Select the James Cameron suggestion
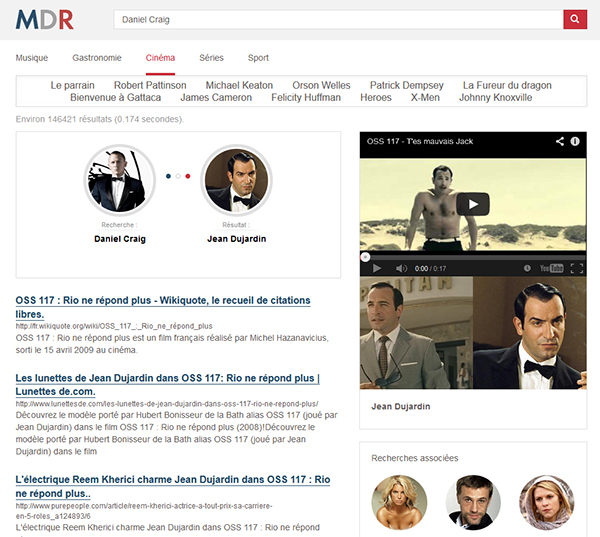 pos(216,97)
